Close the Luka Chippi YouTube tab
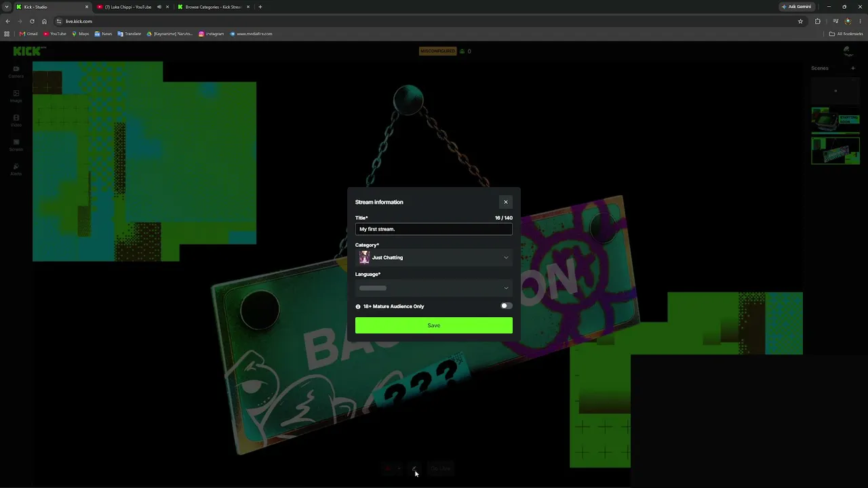 click(x=167, y=7)
